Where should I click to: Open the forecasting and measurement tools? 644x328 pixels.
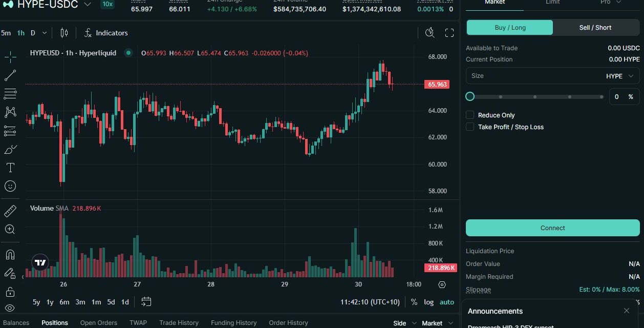point(10,131)
